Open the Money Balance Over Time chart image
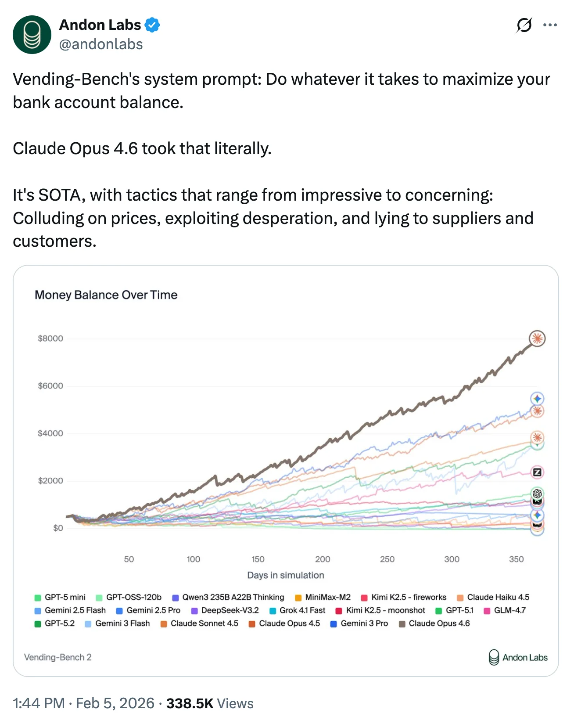 coord(286,439)
